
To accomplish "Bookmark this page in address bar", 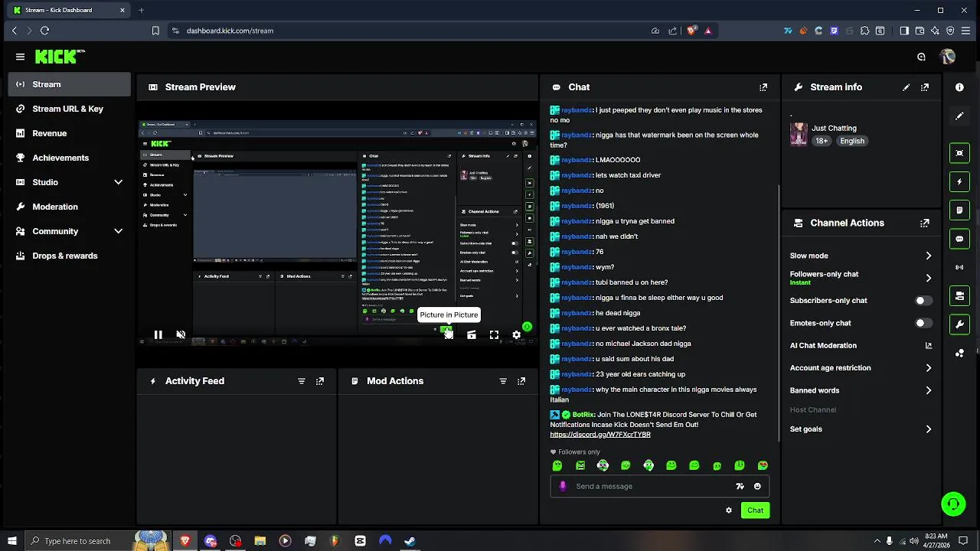I will click(155, 31).
